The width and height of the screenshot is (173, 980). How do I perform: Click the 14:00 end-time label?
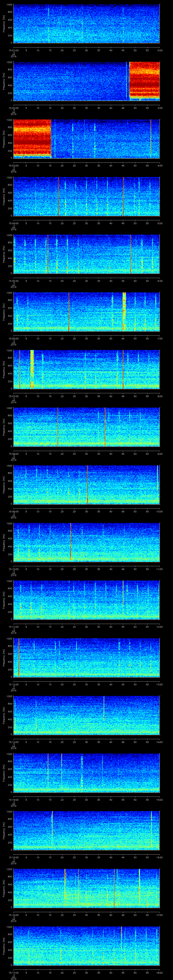[159, 742]
